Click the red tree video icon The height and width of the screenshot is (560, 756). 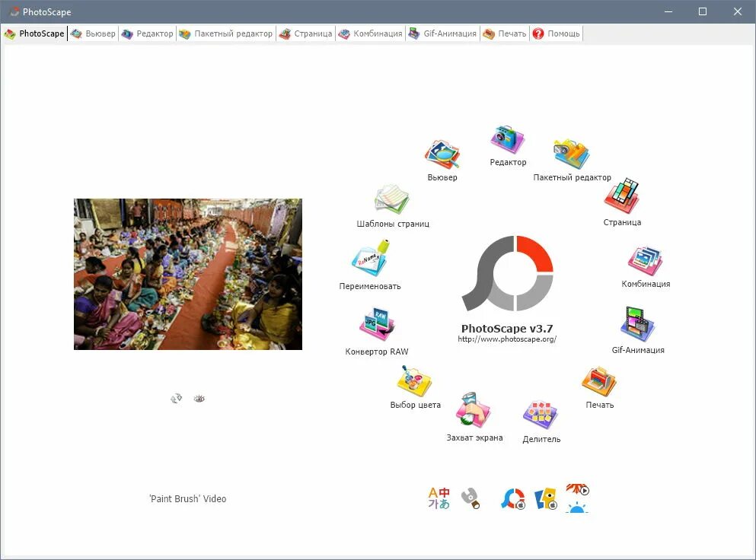point(578,490)
